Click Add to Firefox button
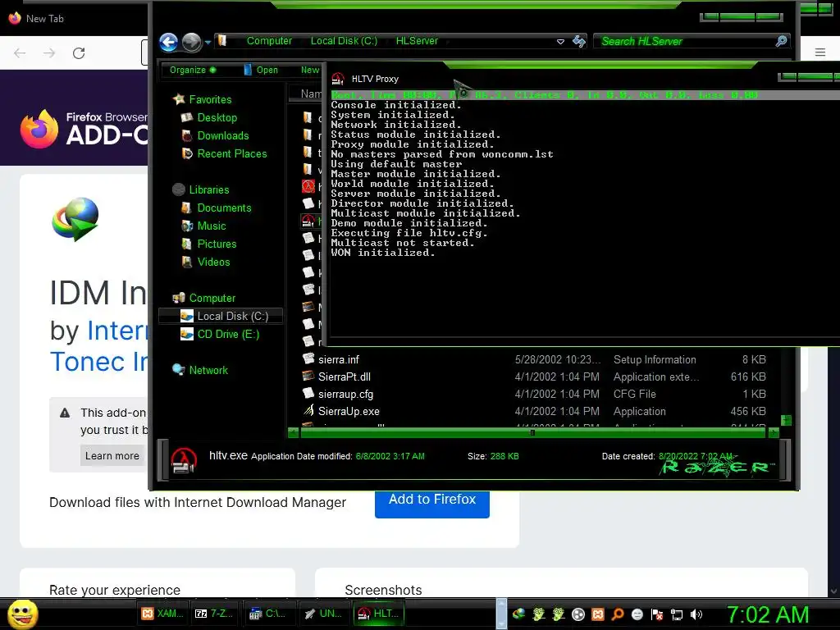 pyautogui.click(x=432, y=503)
